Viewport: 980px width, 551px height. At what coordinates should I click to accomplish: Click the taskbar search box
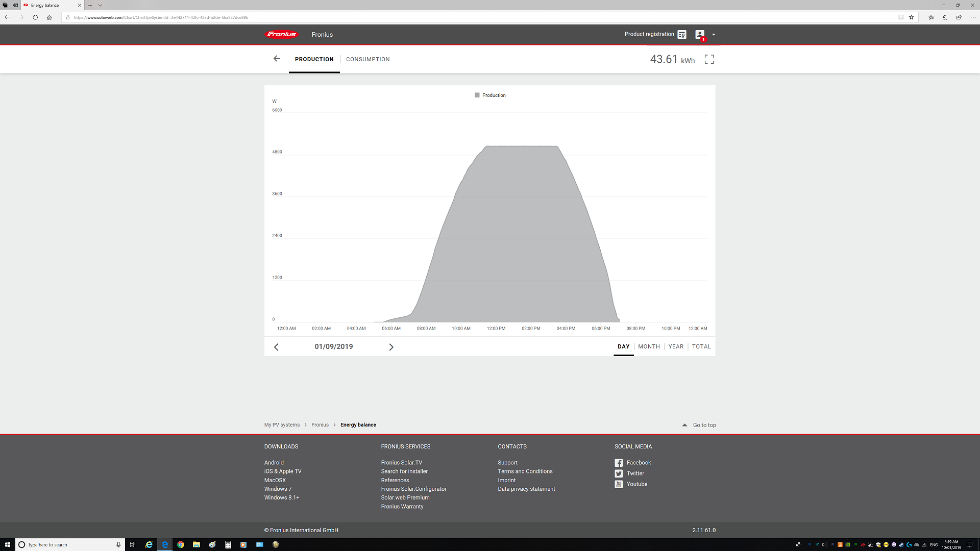pyautogui.click(x=70, y=544)
